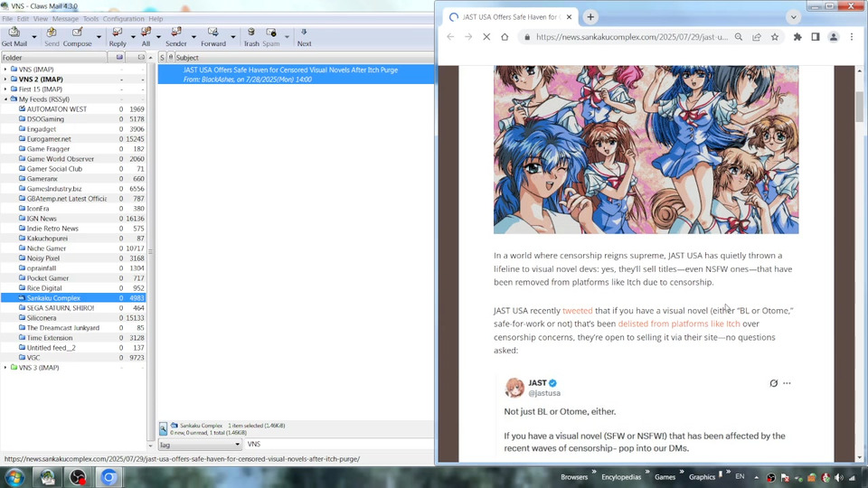The height and width of the screenshot is (488, 868).
Task: Open the browser three-dot menu
Action: (852, 37)
